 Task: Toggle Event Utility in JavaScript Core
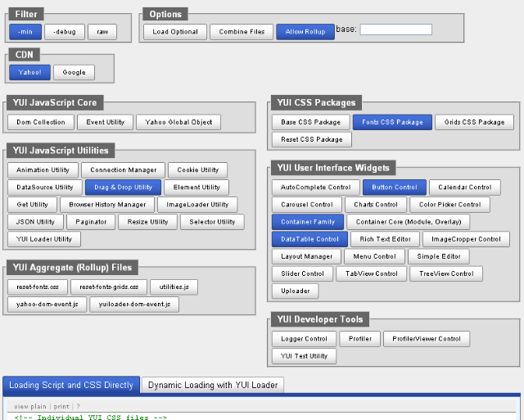pos(106,122)
